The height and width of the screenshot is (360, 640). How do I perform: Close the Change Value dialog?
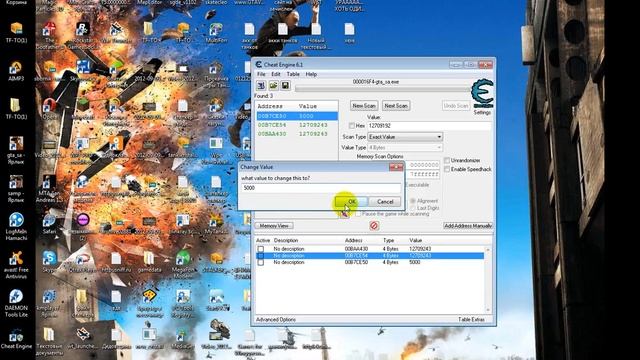click(396, 167)
